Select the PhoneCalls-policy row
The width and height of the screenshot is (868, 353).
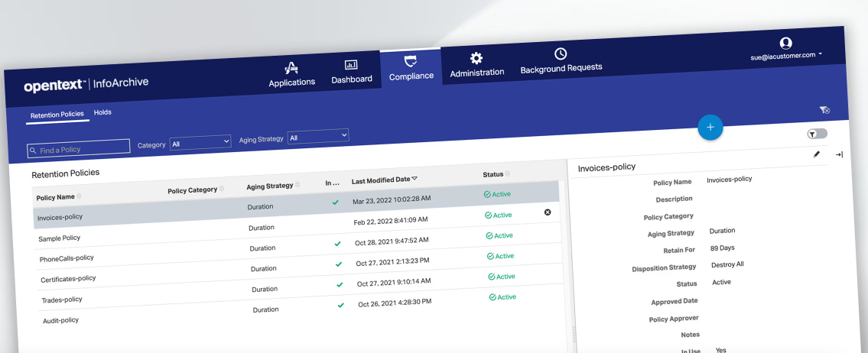pyautogui.click(x=67, y=258)
